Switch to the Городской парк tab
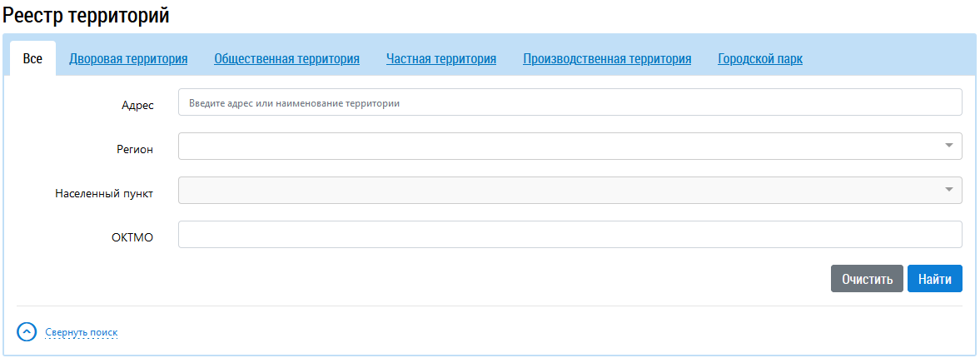This screenshot has width=980, height=358. 760,58
